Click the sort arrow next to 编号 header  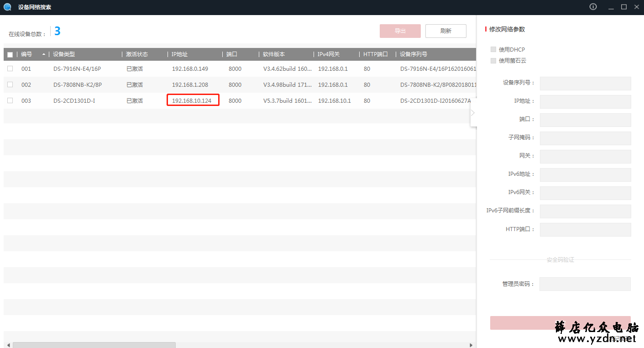point(44,54)
